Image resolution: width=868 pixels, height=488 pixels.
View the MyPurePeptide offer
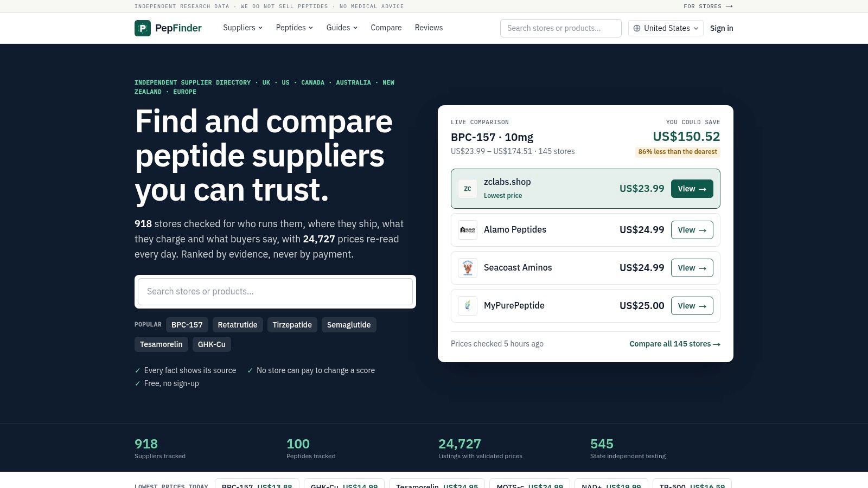692,306
